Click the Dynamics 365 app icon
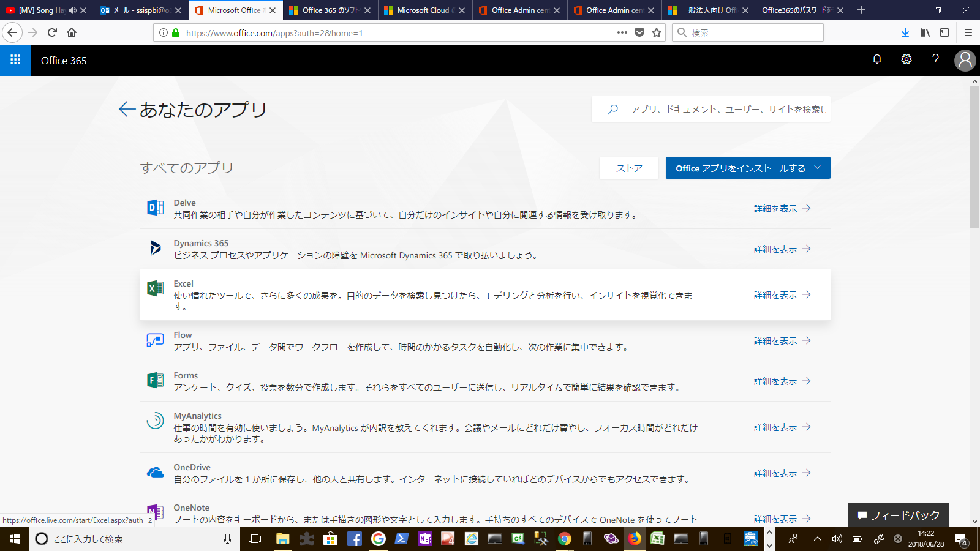980x551 pixels. 156,248
